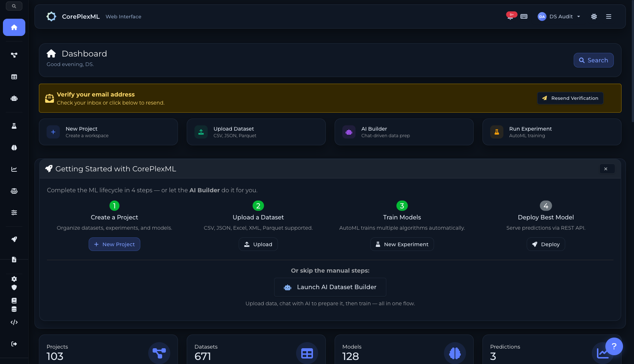Viewport: 634px width, 364px height.
Task: Open the metrics line-chart icon in sidebar
Action: click(x=14, y=169)
